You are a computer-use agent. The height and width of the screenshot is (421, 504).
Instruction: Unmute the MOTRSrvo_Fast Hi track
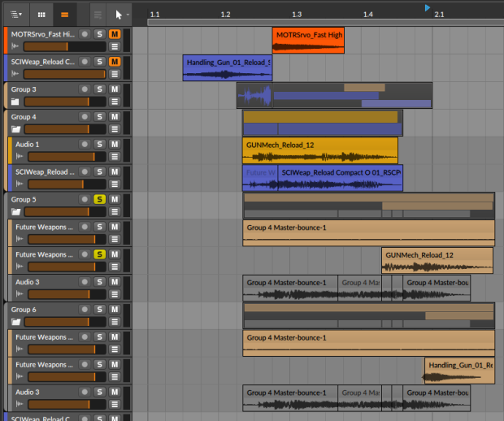tap(115, 34)
